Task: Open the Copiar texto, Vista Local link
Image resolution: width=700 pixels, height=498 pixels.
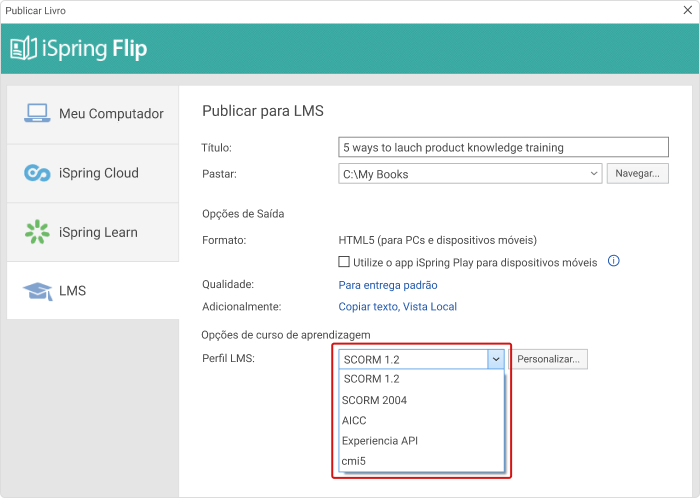Action: coord(397,307)
